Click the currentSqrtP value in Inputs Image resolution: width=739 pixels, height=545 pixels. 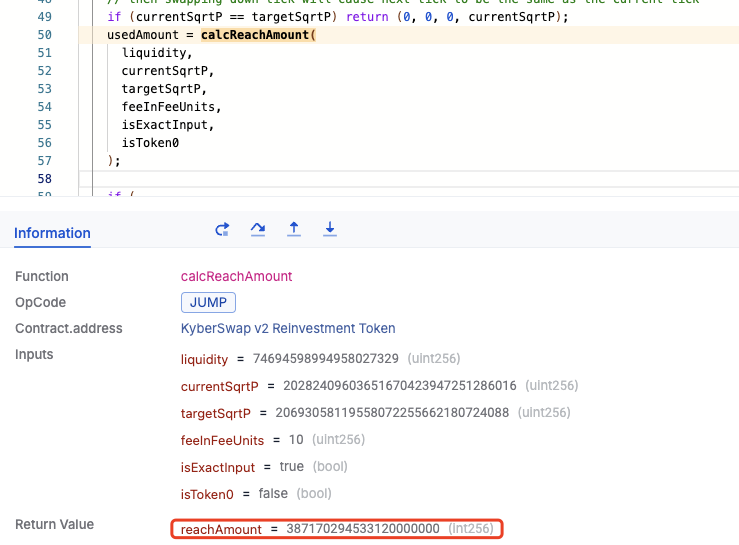400,386
